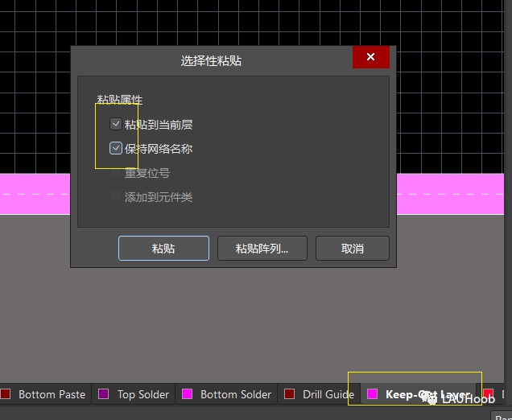This screenshot has width=512, height=420.
Task: Click the disabled 添加到元件类 checkbox
Action: point(116,196)
